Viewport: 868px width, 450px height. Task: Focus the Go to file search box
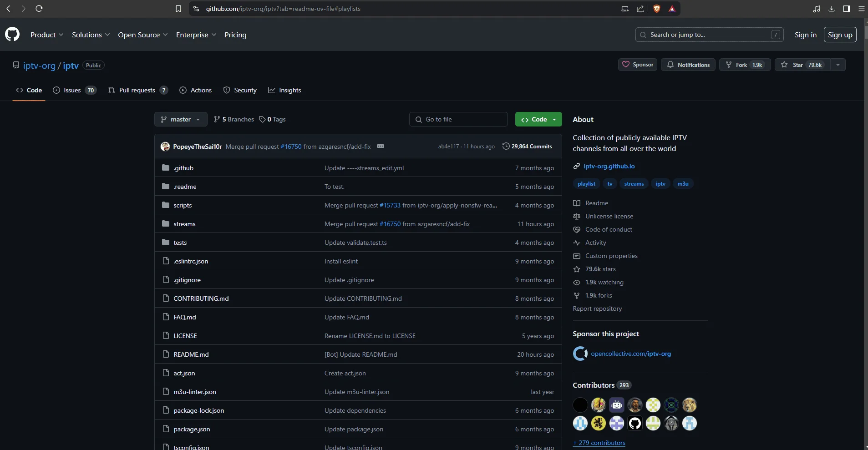pyautogui.click(x=458, y=119)
